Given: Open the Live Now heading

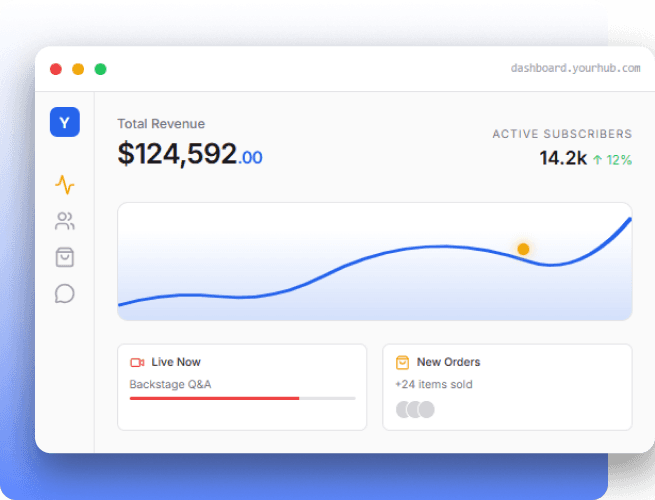Looking at the screenshot, I should [176, 362].
